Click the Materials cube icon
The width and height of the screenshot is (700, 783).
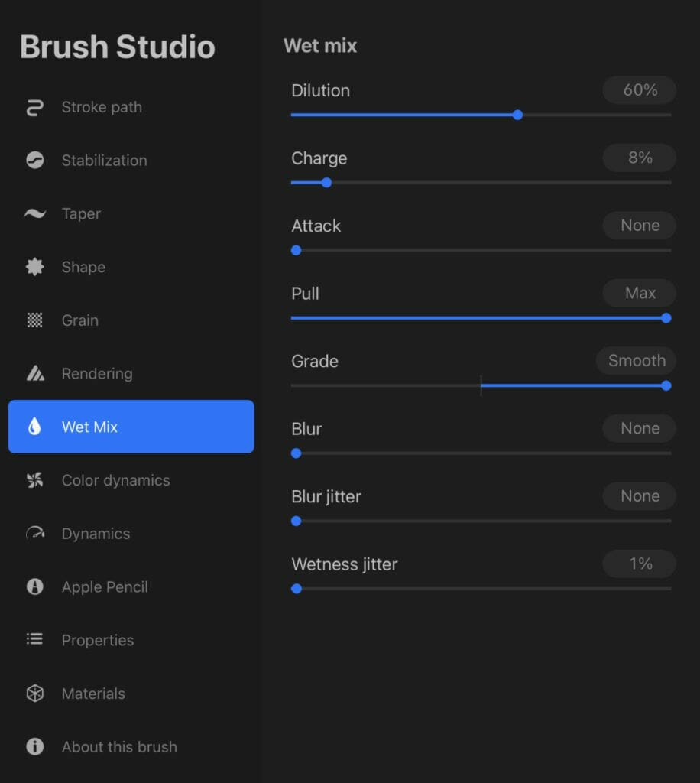pyautogui.click(x=35, y=694)
